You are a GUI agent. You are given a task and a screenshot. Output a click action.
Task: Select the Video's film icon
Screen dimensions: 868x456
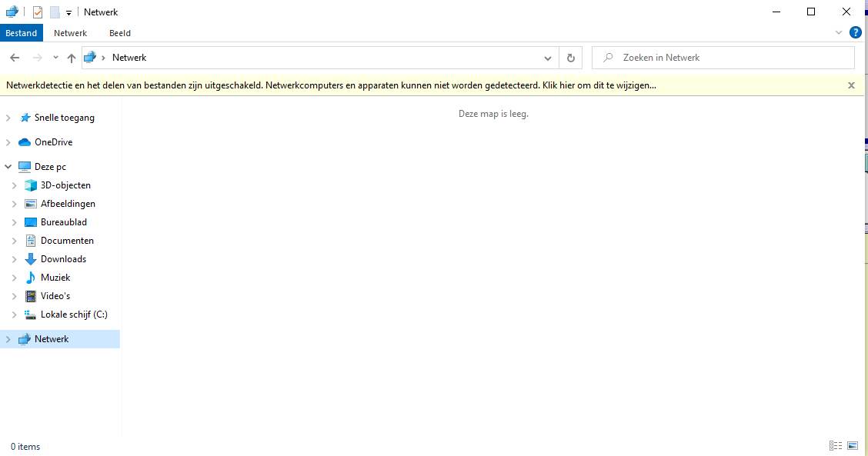pyautogui.click(x=31, y=296)
